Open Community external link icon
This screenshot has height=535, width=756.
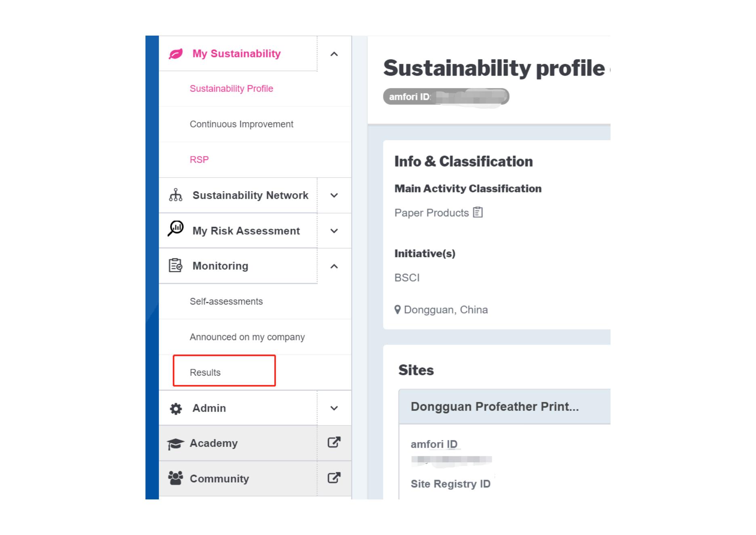coord(334,478)
